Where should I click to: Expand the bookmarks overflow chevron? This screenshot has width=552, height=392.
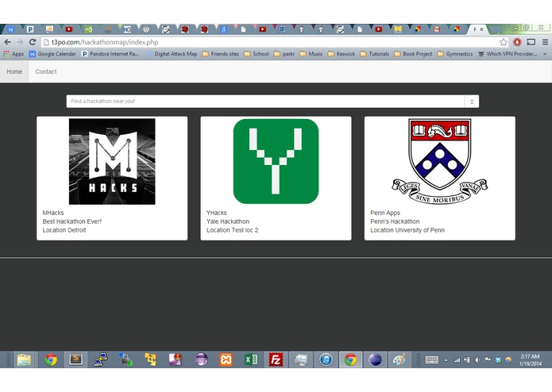[545, 54]
